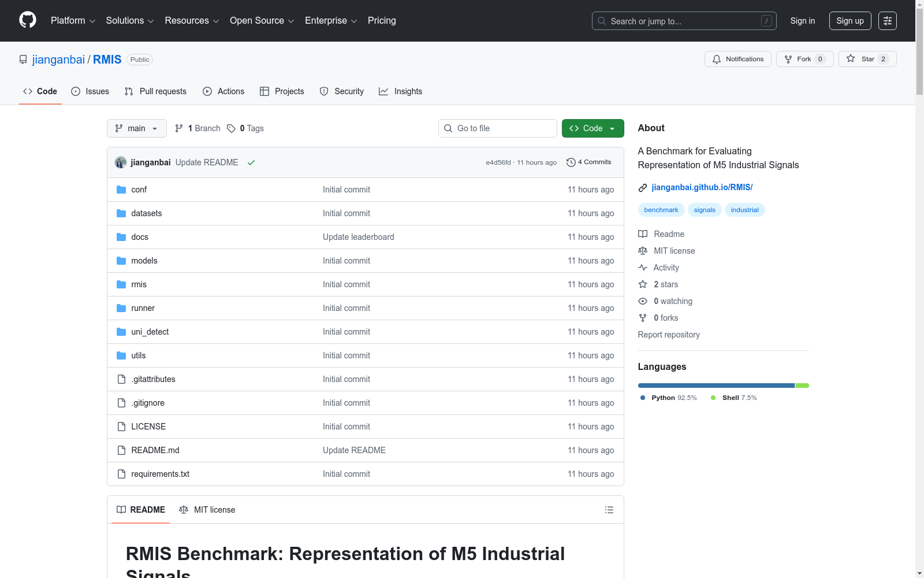Open the main branch selector dropdown
Screen dimensions: 924x578
[137, 128]
